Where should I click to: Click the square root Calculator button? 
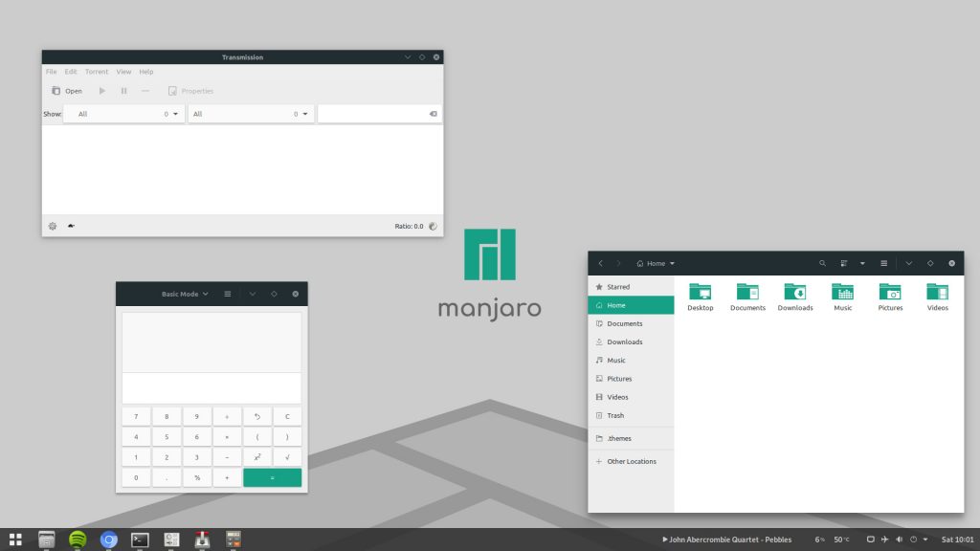[287, 457]
